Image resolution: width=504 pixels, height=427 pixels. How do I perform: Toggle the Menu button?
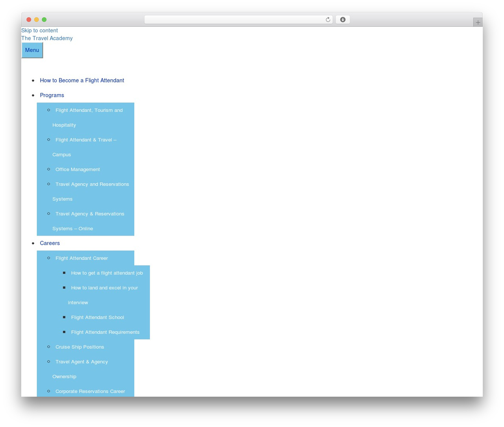(x=32, y=50)
